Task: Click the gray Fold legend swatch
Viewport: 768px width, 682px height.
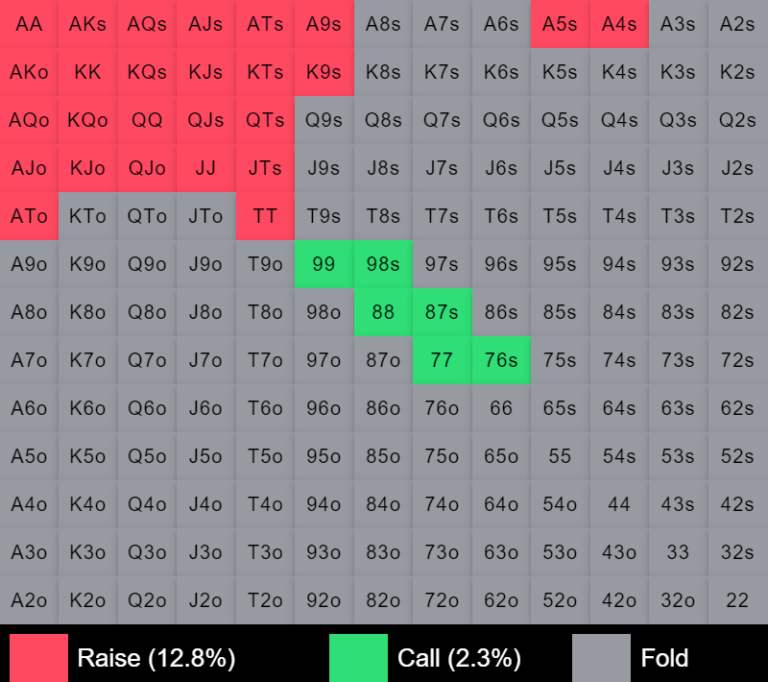Action: click(x=601, y=657)
